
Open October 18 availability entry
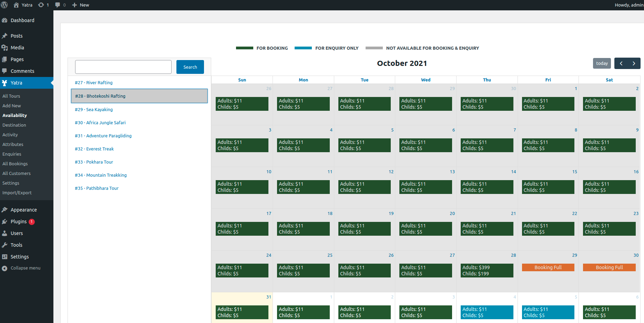[x=303, y=229]
